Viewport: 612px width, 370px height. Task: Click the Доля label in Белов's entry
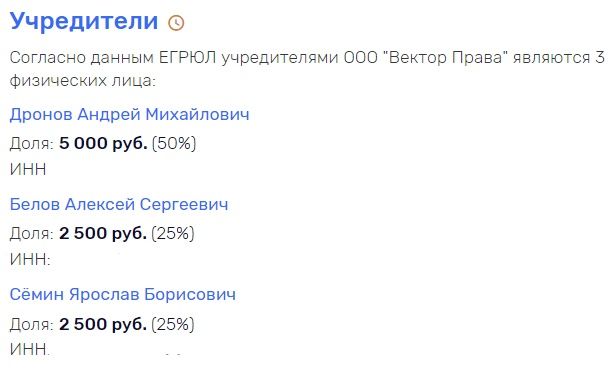pyautogui.click(x=31, y=234)
